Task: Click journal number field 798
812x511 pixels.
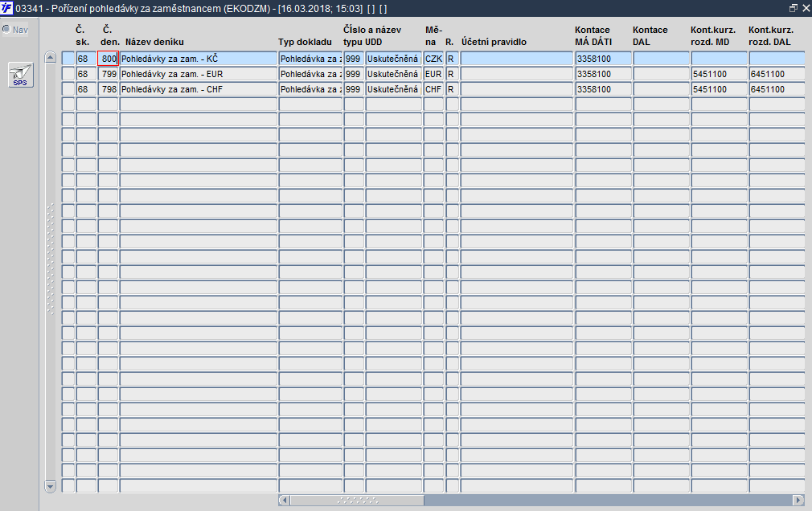Action: click(109, 89)
